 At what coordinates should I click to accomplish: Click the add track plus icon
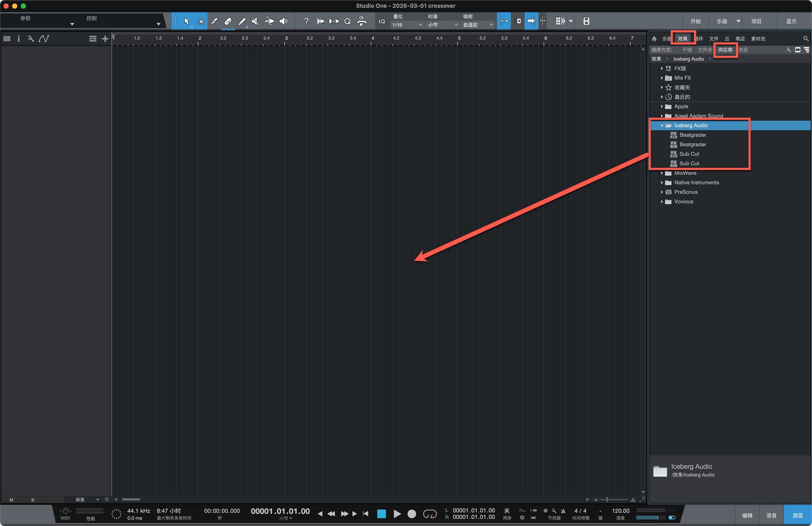coord(105,39)
